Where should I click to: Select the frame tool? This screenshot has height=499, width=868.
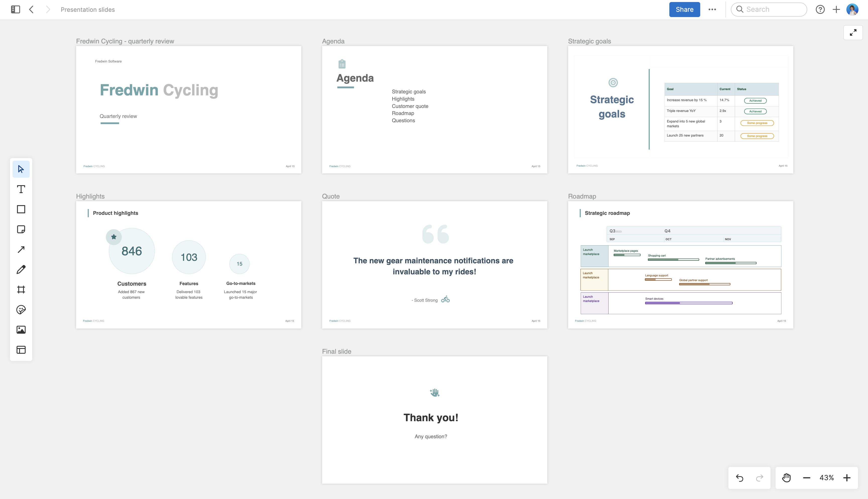[21, 290]
